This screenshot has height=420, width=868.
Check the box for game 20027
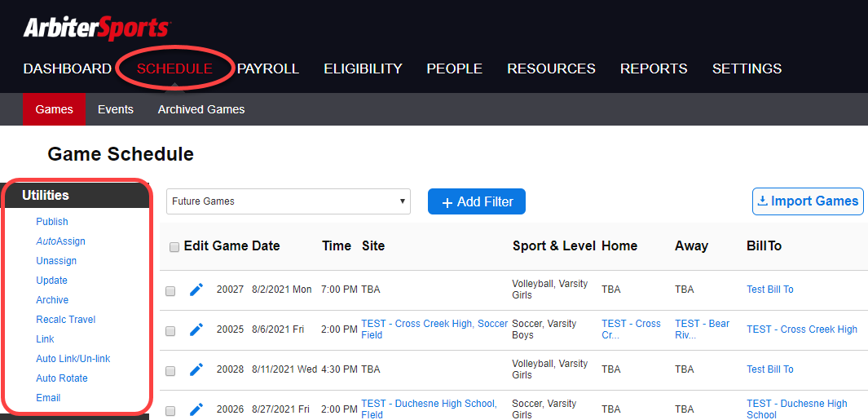pos(170,291)
